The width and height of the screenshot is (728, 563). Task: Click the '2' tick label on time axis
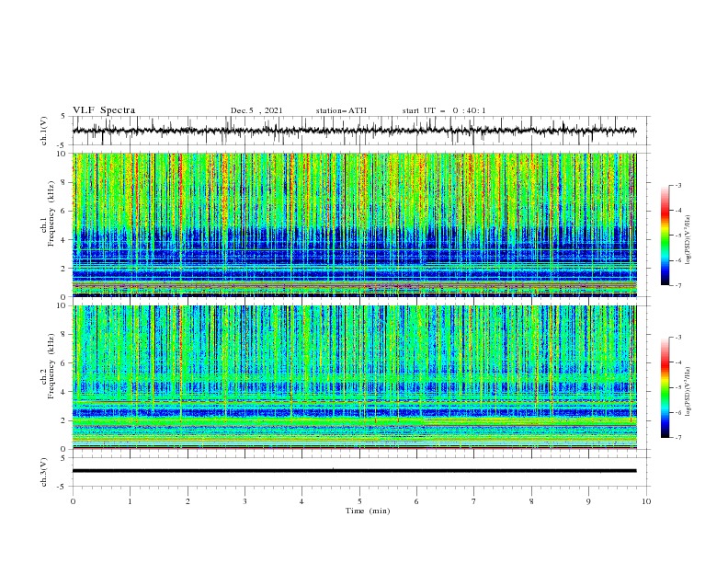188,501
